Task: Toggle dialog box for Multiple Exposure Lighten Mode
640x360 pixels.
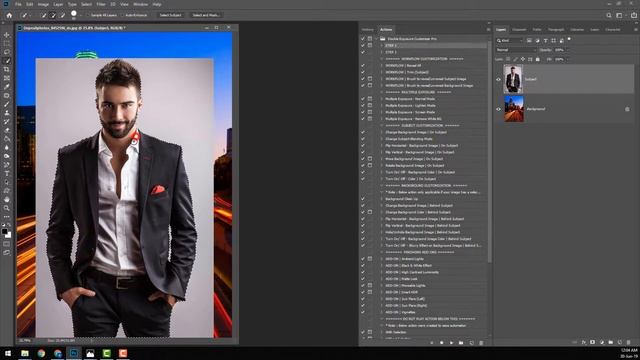Action: point(370,105)
